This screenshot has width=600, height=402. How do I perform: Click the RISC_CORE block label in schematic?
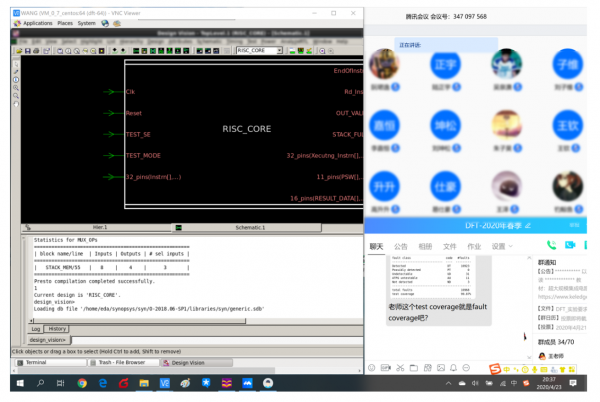tap(247, 129)
